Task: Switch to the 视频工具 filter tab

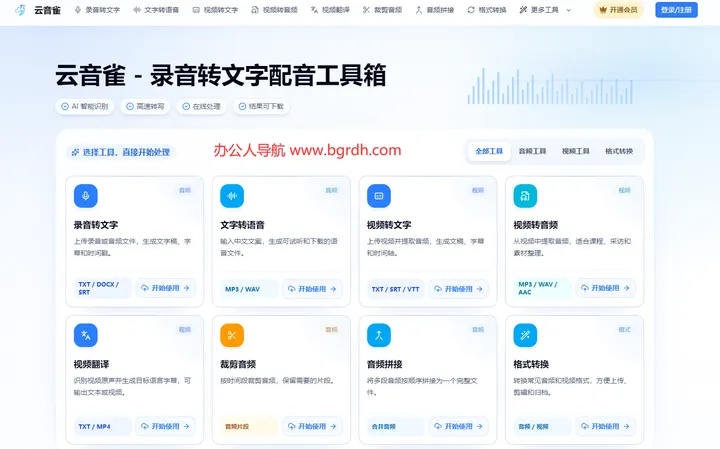Action: point(575,151)
